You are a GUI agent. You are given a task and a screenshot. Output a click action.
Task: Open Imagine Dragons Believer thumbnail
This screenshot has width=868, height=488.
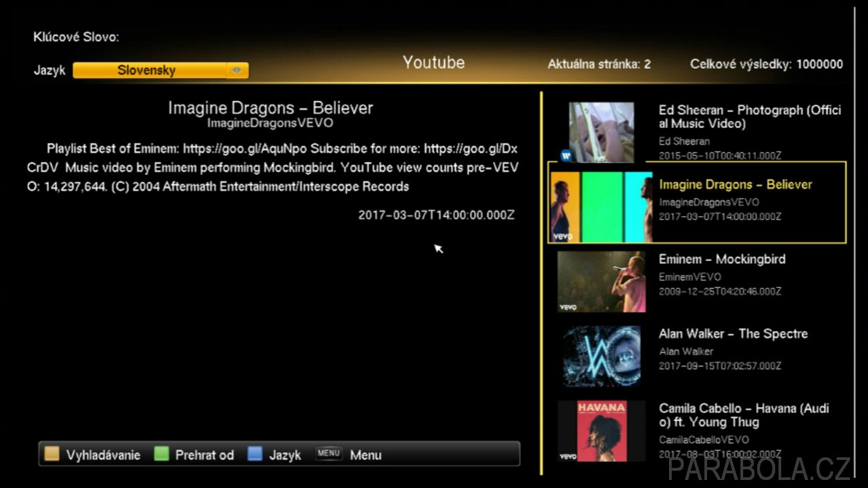[x=602, y=207]
